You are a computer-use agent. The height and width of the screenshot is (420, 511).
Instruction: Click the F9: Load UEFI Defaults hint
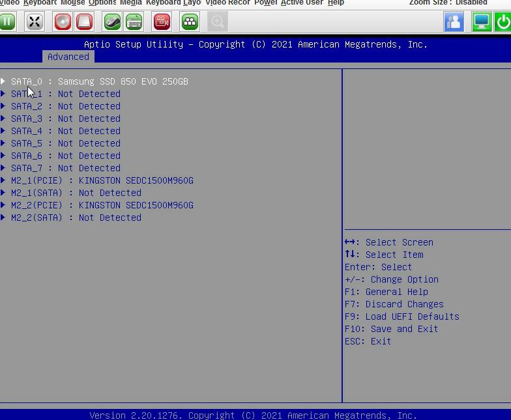click(x=401, y=316)
